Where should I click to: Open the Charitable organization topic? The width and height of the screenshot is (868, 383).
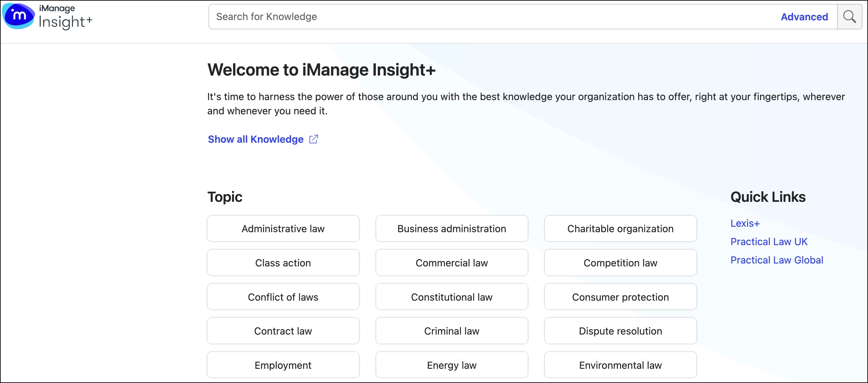[620, 229]
